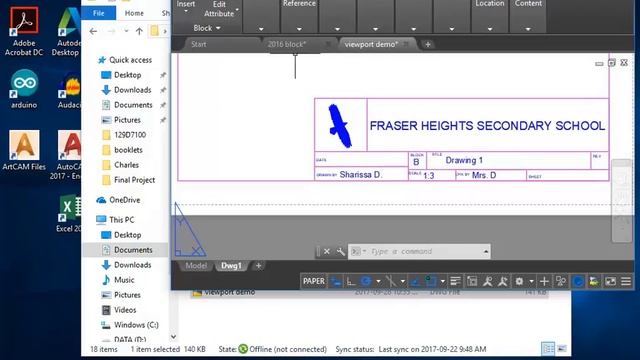The image size is (640, 360).
Task: Toggle Lineweight display in status bar
Action: 456,281
